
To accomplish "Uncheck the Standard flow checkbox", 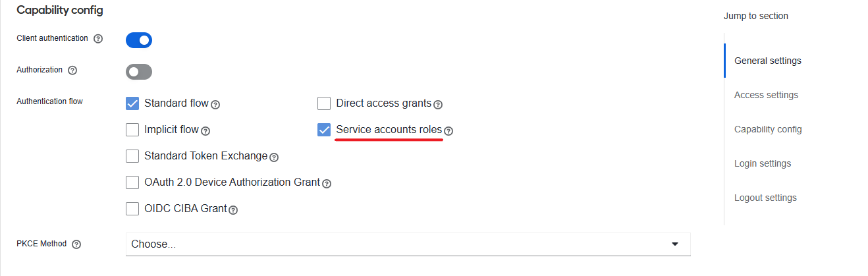I will 132,103.
